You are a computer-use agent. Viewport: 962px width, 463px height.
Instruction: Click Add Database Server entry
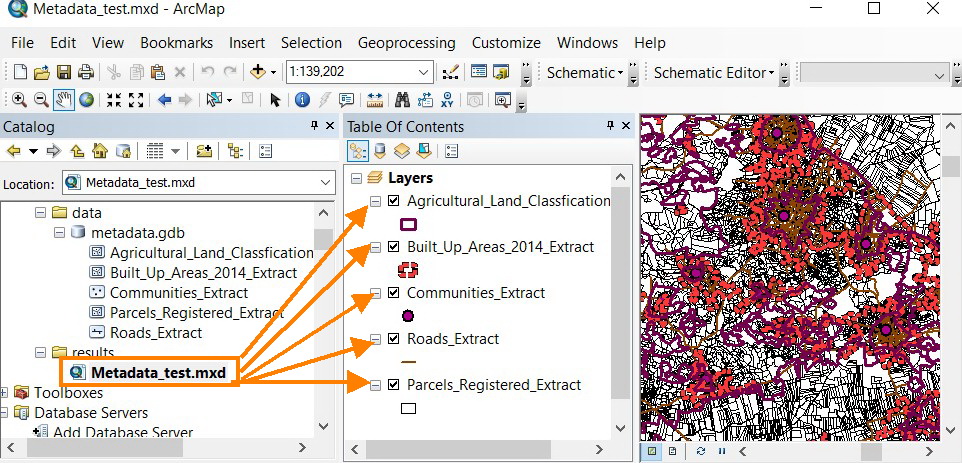pyautogui.click(x=123, y=433)
